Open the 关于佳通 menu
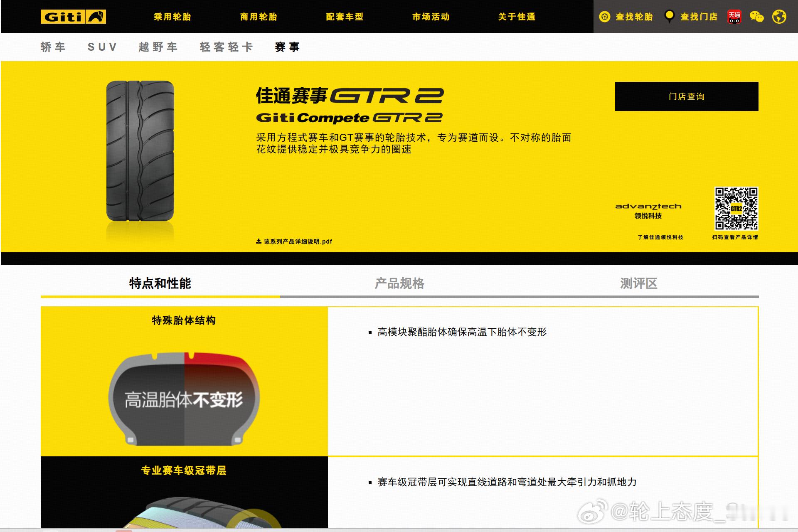798x532 pixels. point(517,17)
